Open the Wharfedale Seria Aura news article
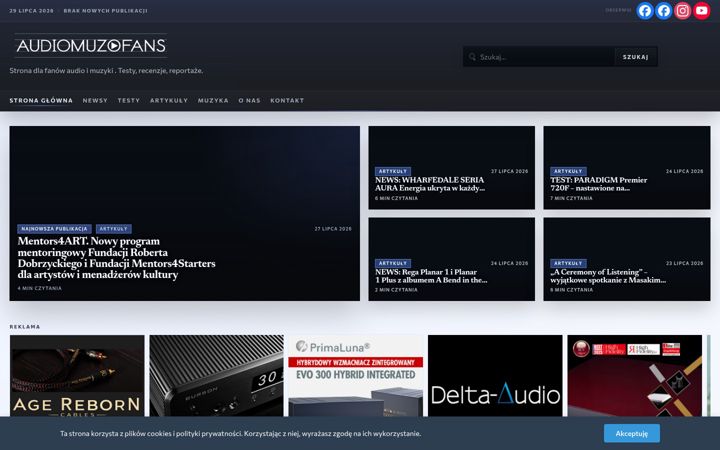720x450 pixels. click(430, 184)
